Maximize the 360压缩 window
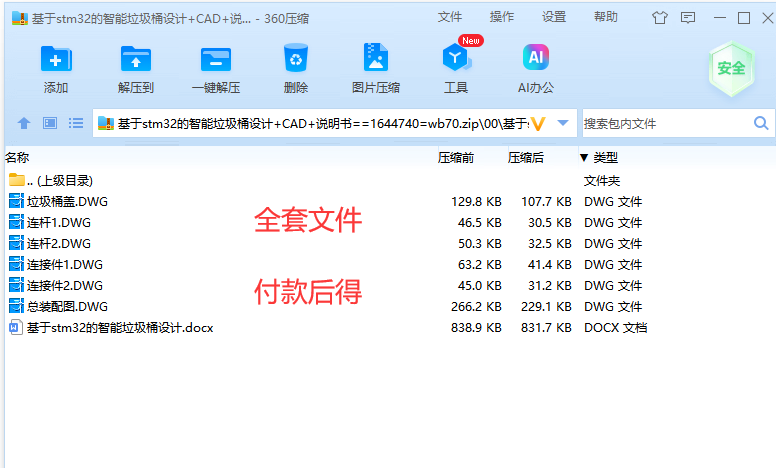Viewport: 776px width, 468px height. (744, 18)
